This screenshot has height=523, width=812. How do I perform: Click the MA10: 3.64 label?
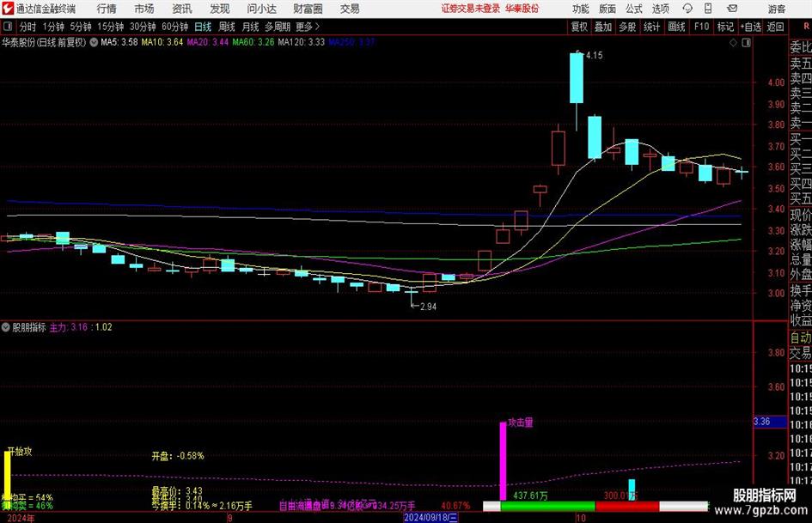pos(162,42)
